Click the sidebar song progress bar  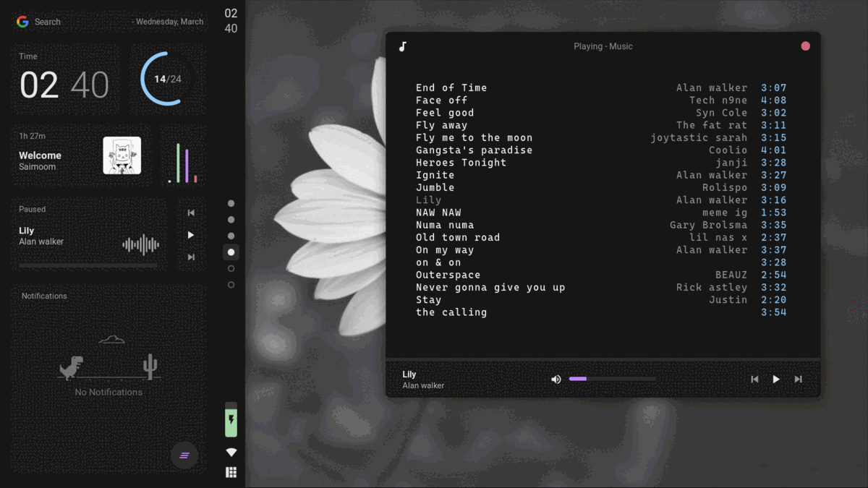click(88, 265)
